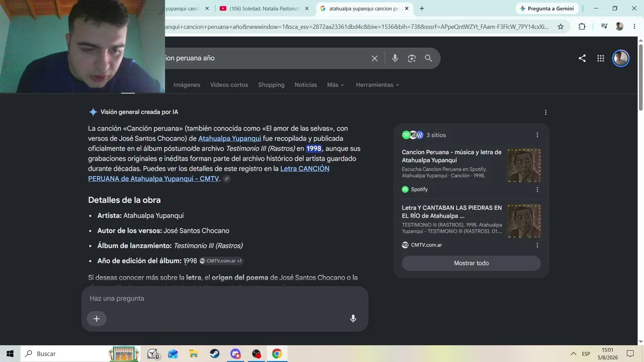Click the link chip after CMTV link
Image resolution: width=644 pixels, height=362 pixels.
click(x=226, y=179)
